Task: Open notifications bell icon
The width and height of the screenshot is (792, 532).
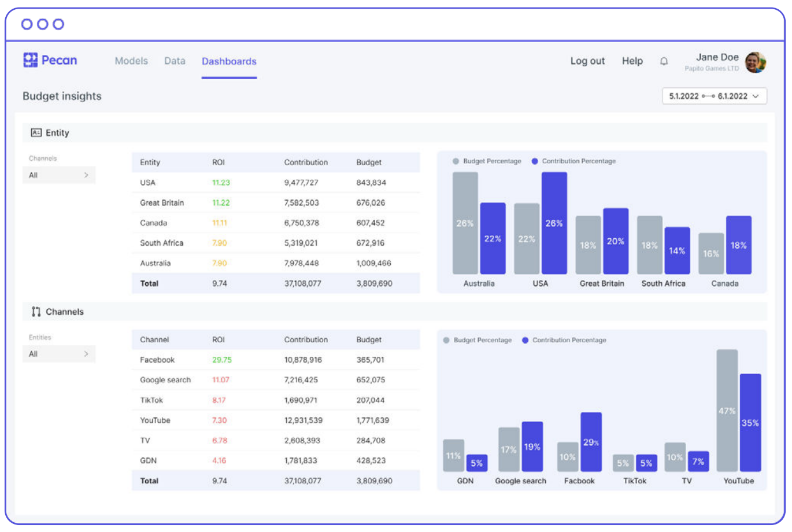Action: (x=664, y=61)
